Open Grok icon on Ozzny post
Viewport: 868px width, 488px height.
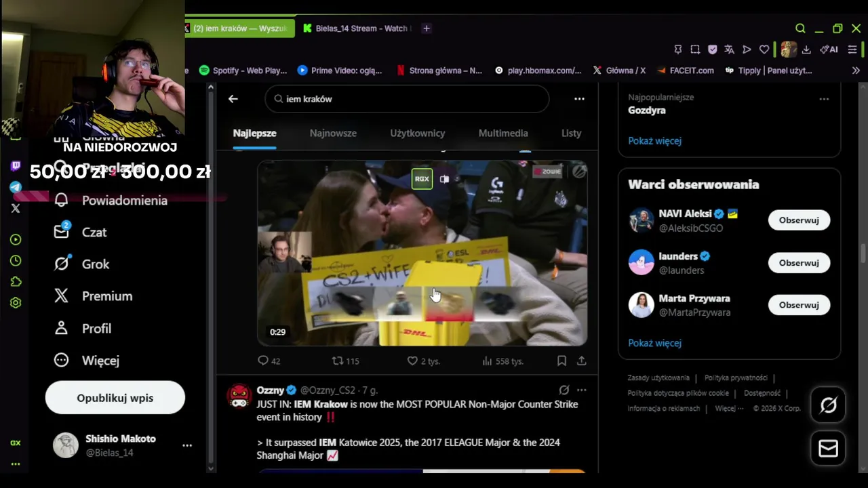564,390
